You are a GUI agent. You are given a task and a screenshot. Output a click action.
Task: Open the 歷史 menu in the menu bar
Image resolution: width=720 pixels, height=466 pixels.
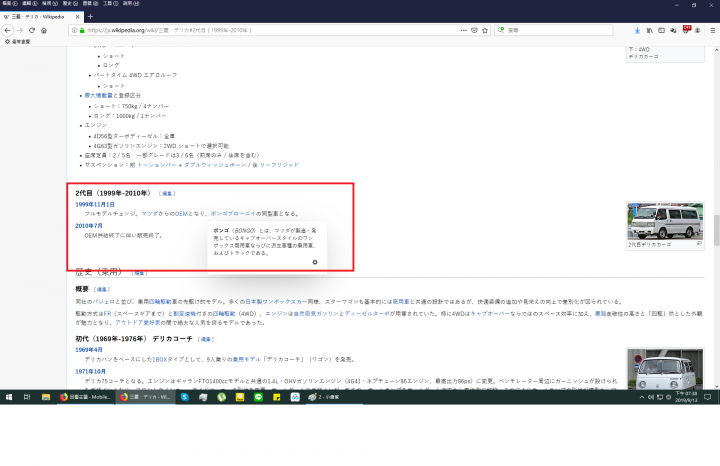(x=70, y=3)
